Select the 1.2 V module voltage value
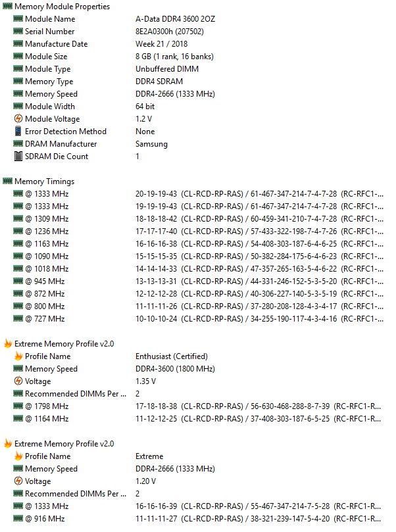This screenshot has width=396, height=532. click(x=143, y=119)
